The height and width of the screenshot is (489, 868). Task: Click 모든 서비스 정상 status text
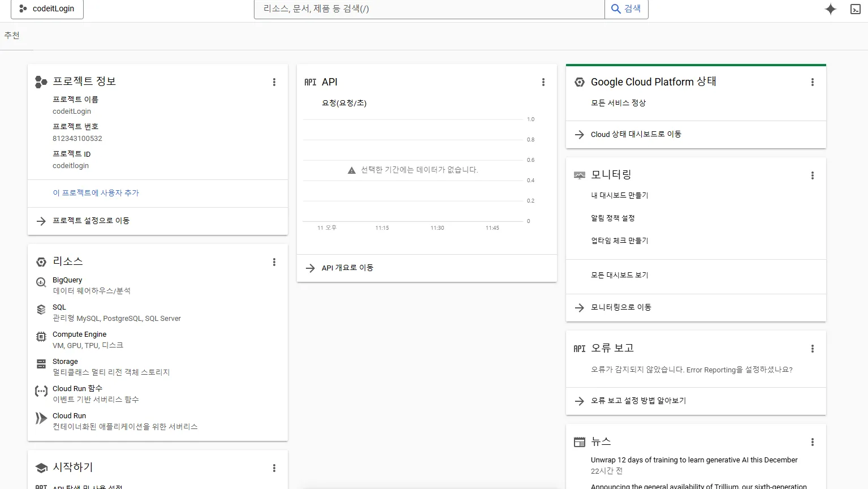point(618,103)
